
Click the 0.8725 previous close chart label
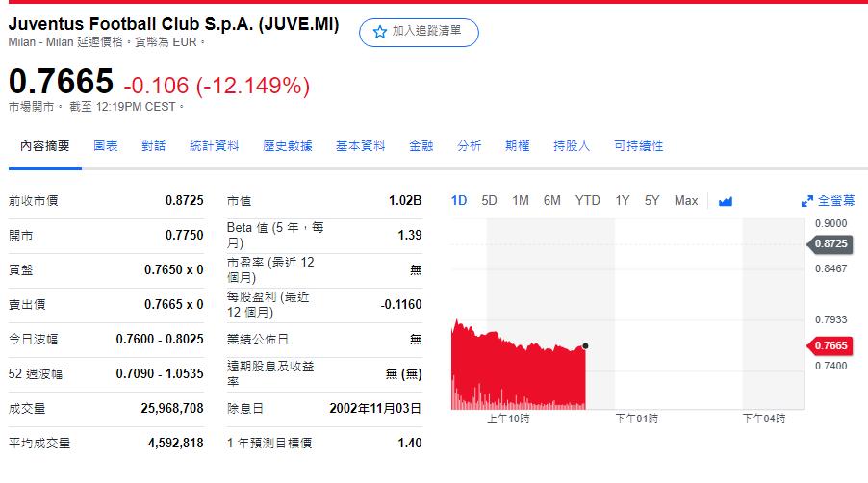coord(830,243)
